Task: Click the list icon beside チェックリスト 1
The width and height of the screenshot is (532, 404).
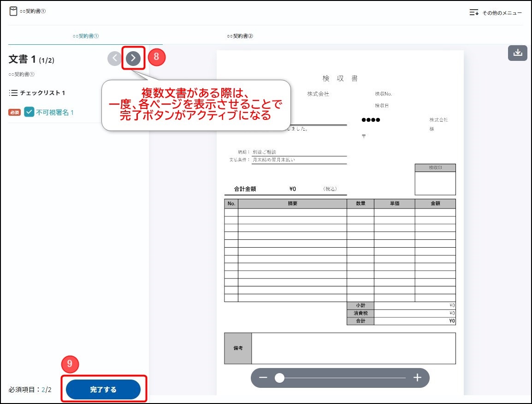Action: tap(13, 93)
